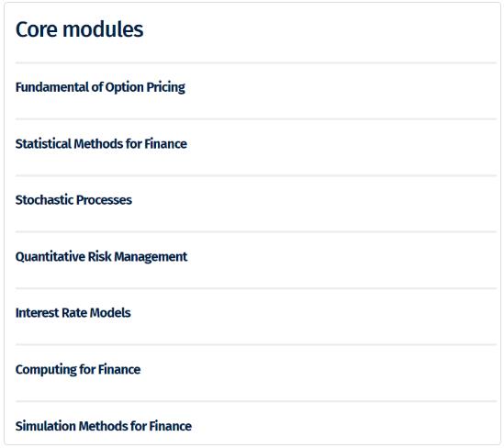Screen dimensions: 504x448
Task: Expand the Quantitative Risk Management row
Action: coord(256,261)
